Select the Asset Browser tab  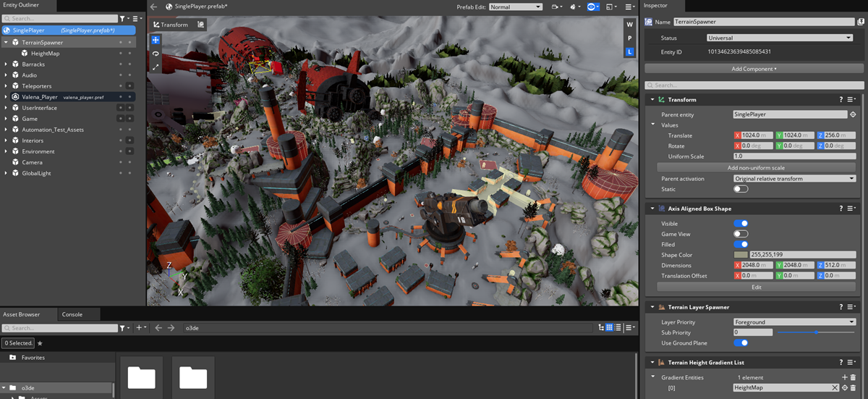point(21,314)
